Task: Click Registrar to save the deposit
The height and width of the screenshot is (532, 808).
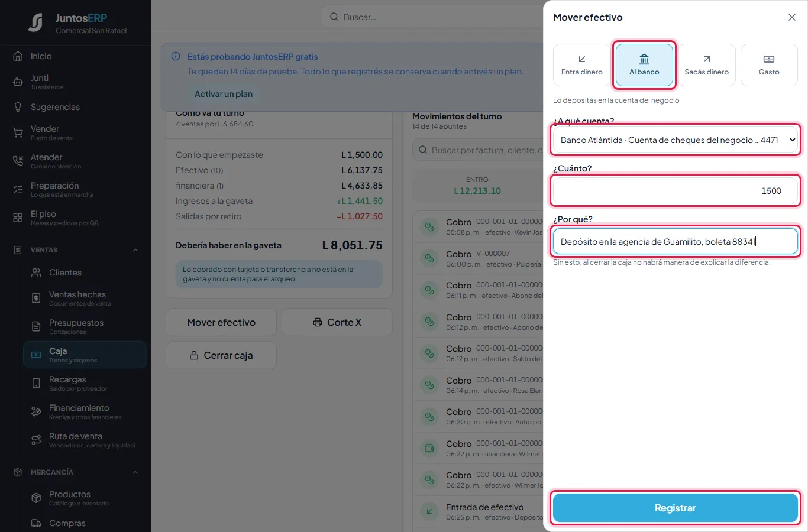Action: tap(676, 508)
